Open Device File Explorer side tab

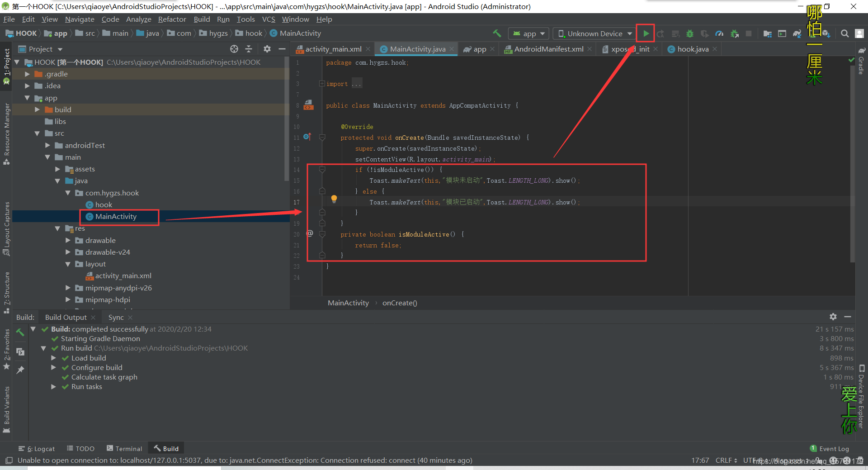click(862, 396)
